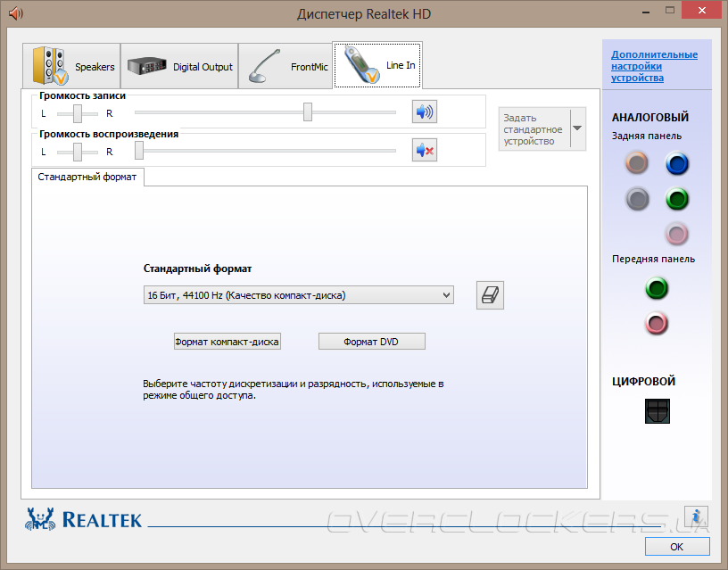Adjust the playback volume slider thumb
Viewport: 728px width, 570px height.
pyautogui.click(x=139, y=151)
